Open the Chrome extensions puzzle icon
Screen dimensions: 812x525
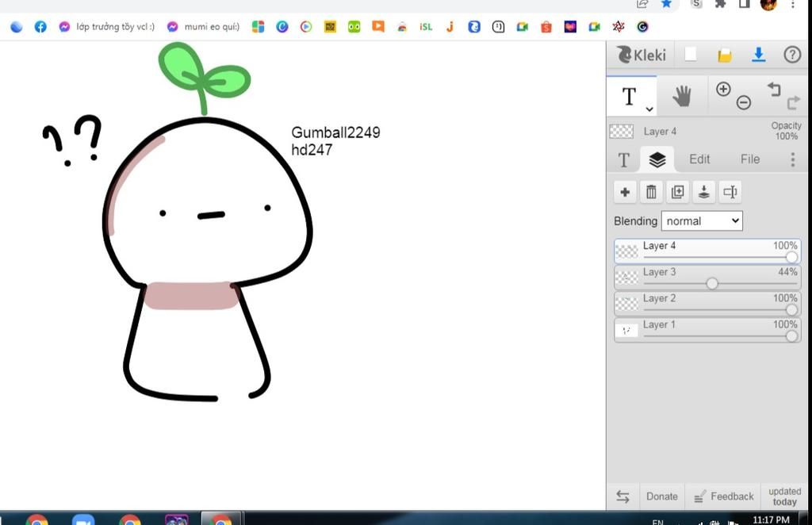pyautogui.click(x=720, y=4)
